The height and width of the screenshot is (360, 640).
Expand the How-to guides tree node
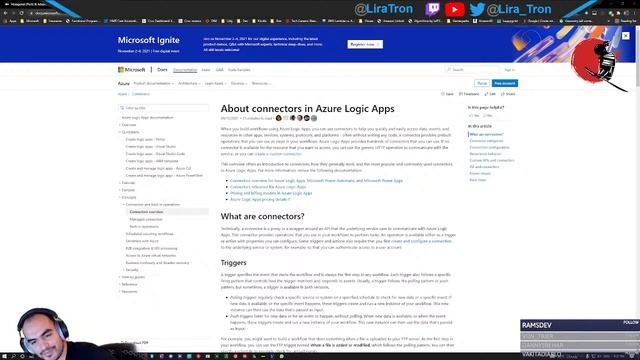[x=132, y=277]
